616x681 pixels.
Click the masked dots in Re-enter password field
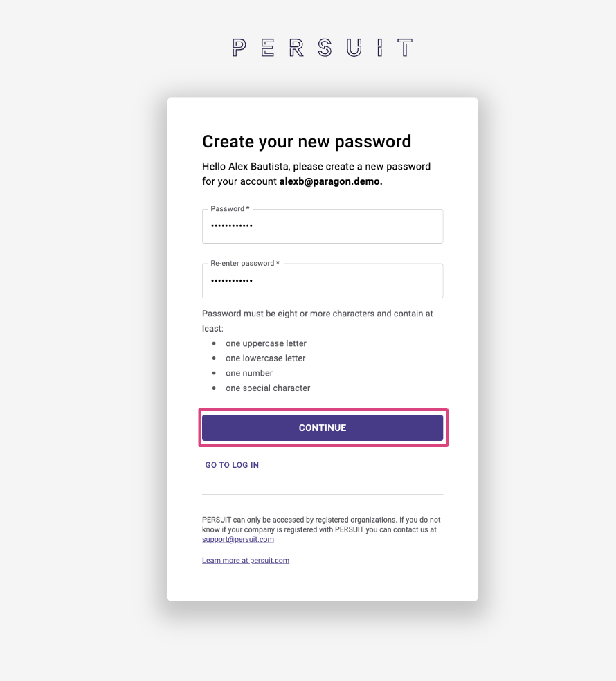point(232,280)
